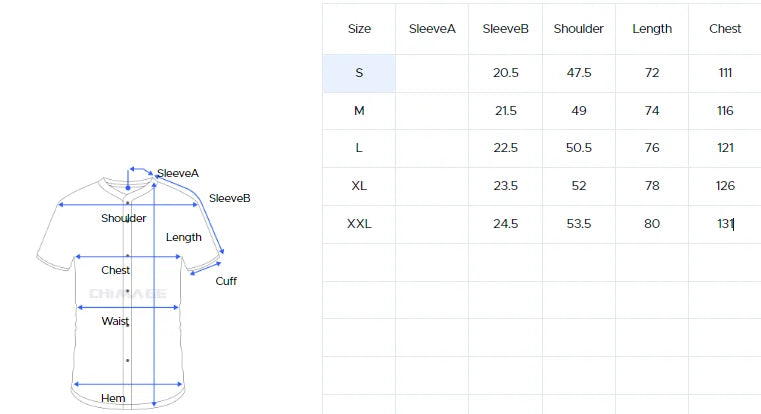761x414 pixels.
Task: Click the chest value 116 cell
Action: tap(725, 111)
